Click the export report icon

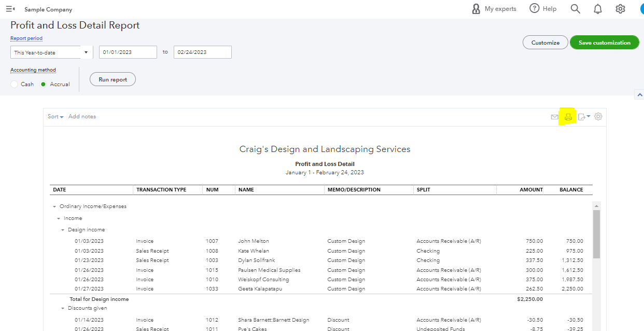(x=582, y=116)
